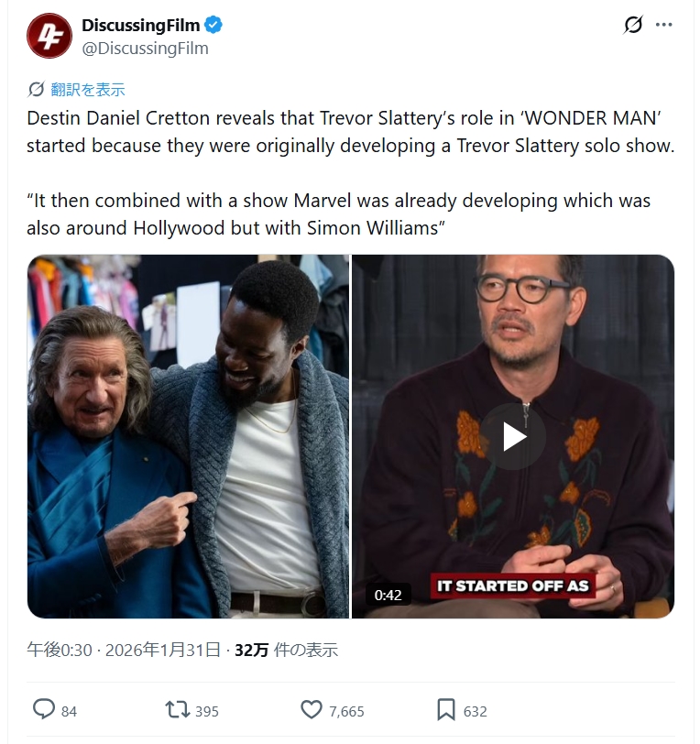
Task: Repost using the retweet icon
Action: pos(175,710)
